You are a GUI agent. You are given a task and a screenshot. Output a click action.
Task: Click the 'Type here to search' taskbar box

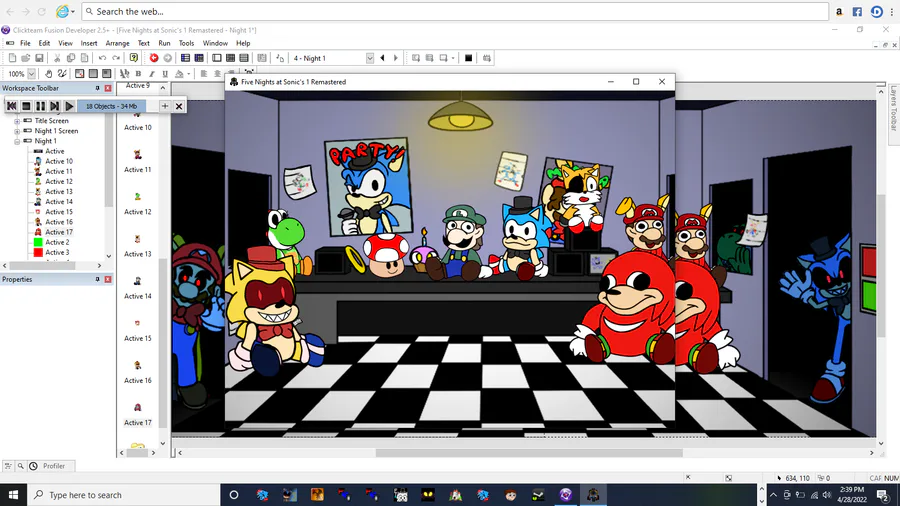[x=123, y=495]
